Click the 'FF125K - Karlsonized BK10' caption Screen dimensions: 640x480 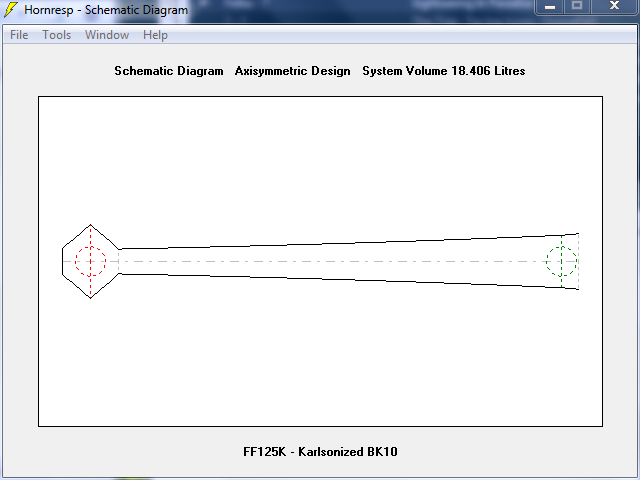[320, 452]
